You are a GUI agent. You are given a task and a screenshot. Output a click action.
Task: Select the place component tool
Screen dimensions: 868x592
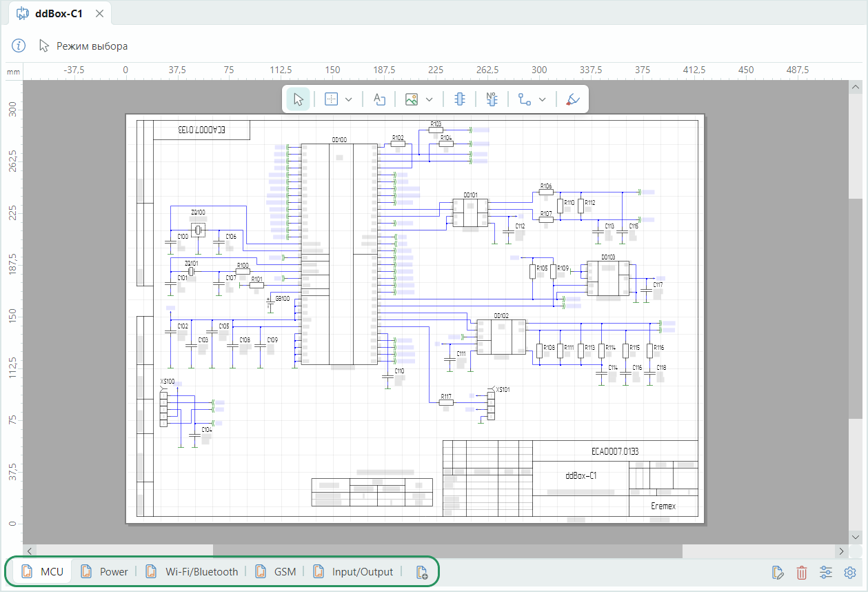(460, 99)
